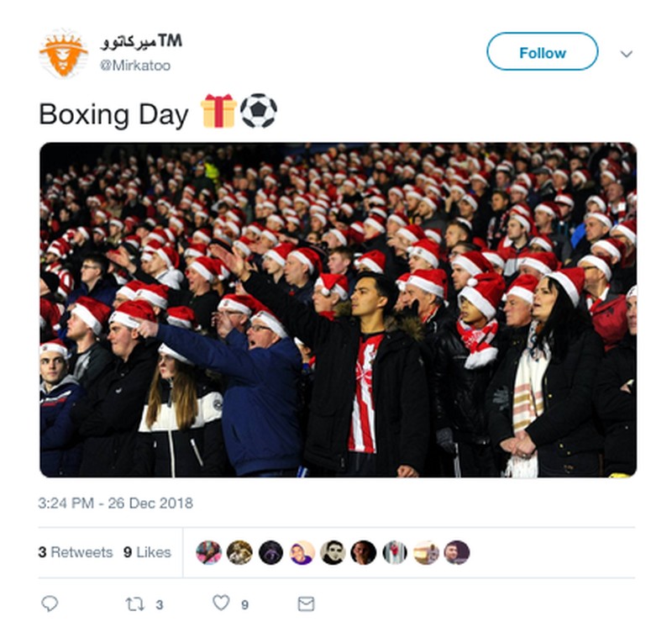
Task: Open the last liker's avatar on the right
Action: tap(456, 552)
